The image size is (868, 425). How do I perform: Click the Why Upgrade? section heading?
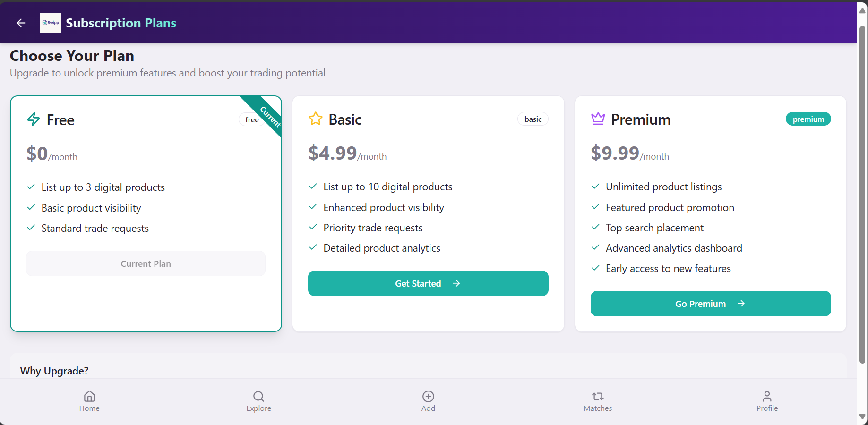click(54, 371)
